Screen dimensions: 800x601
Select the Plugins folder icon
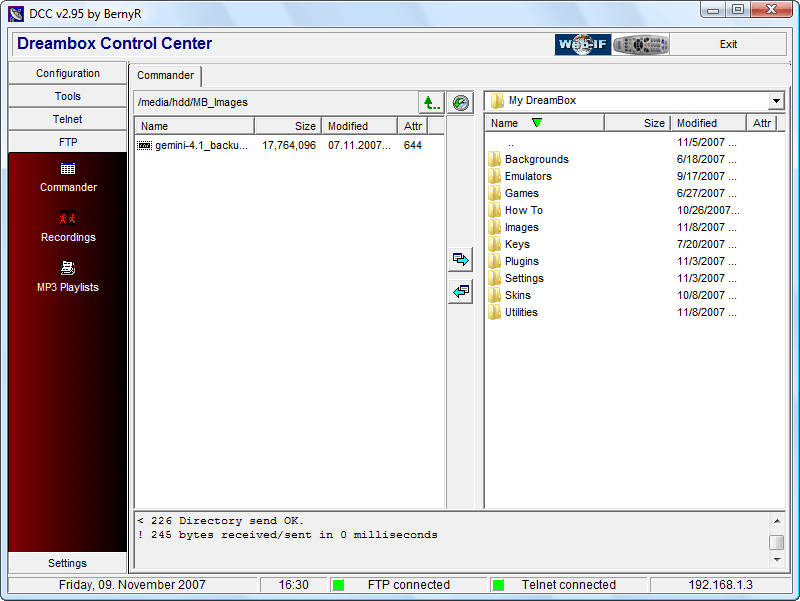[x=494, y=261]
